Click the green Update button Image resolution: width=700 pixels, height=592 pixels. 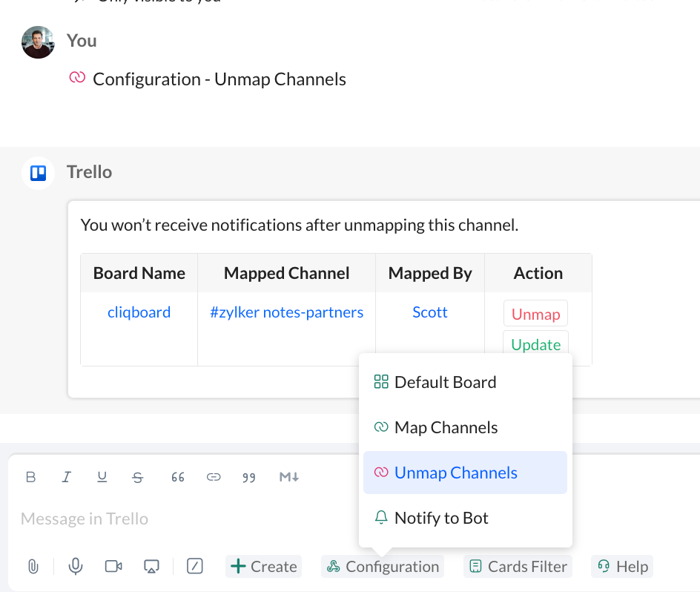[x=535, y=343]
